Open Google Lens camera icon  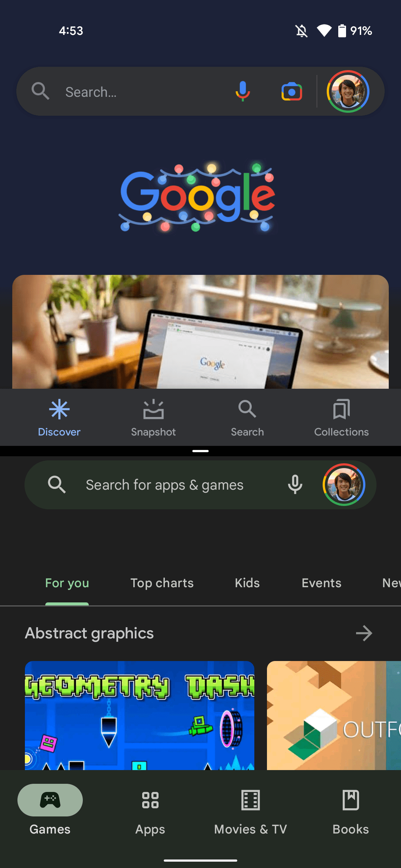[292, 92]
